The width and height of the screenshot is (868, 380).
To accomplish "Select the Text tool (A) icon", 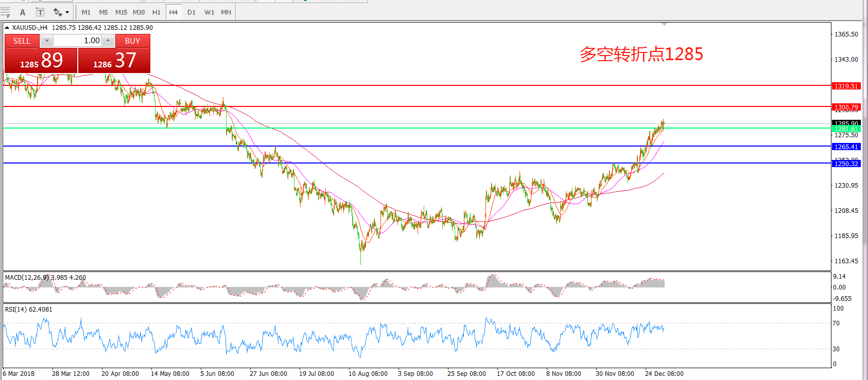I will [23, 12].
